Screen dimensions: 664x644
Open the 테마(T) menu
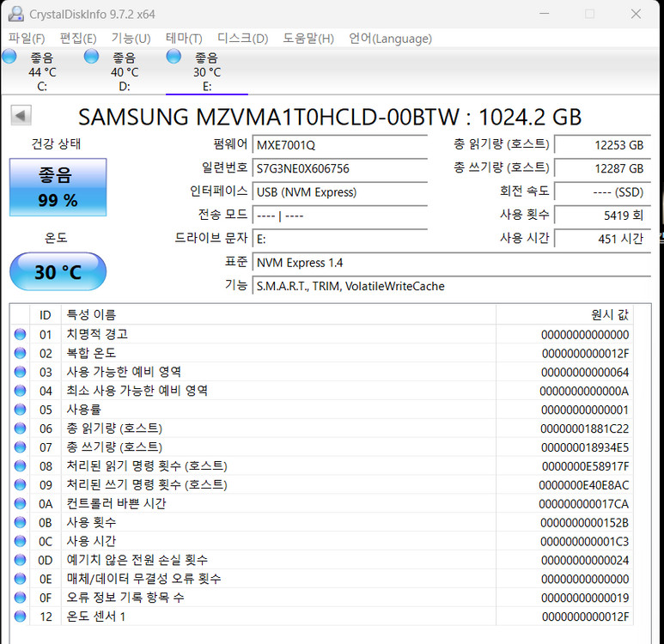point(184,39)
